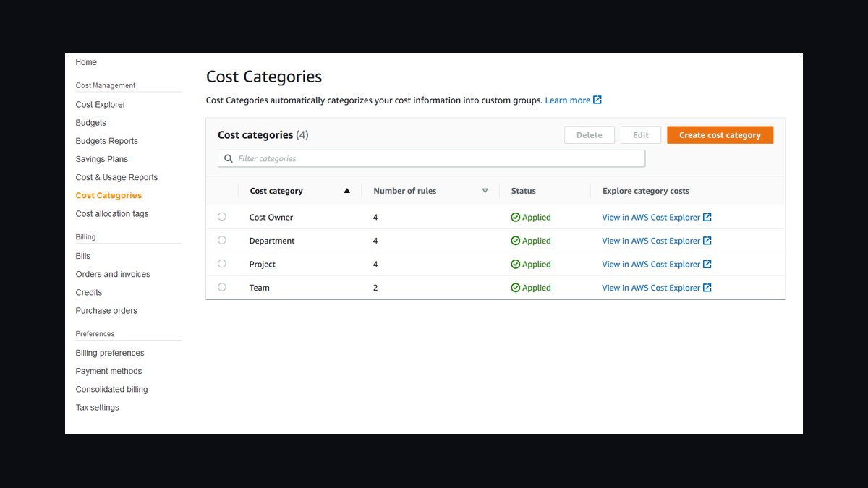Click the Applied check icon for Cost Owner
This screenshot has height=488, width=868.
click(516, 217)
